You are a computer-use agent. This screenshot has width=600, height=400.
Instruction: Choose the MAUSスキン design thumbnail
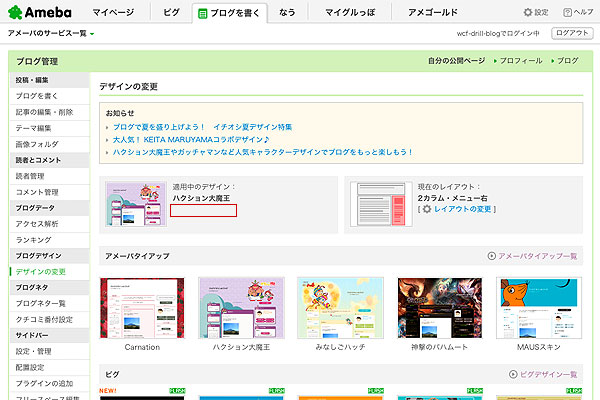[539, 308]
